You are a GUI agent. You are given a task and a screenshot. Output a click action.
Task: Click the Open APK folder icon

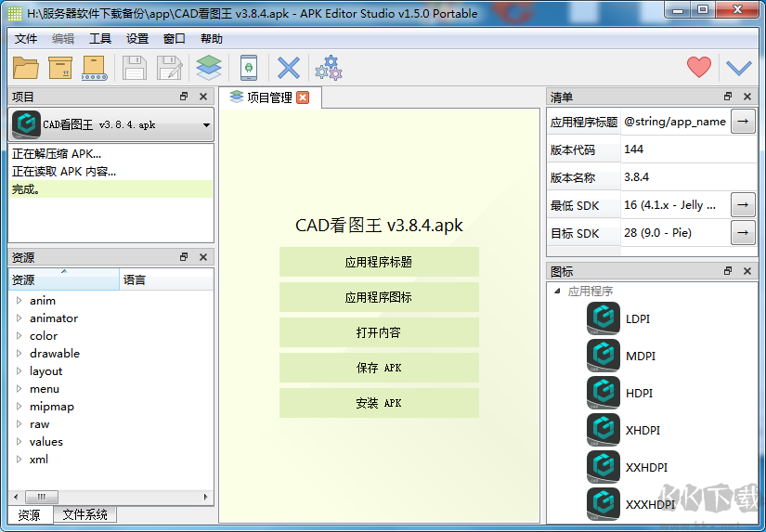[x=26, y=68]
